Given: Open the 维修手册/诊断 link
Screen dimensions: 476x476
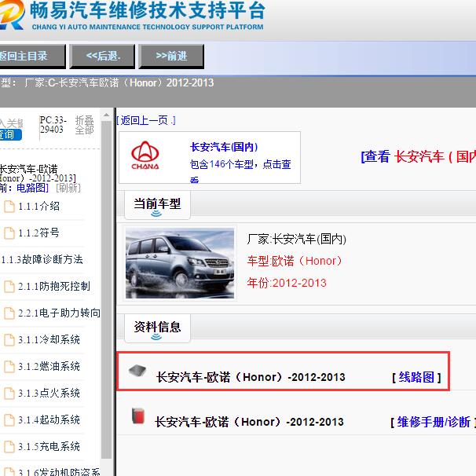Looking at the screenshot, I should [434, 422].
